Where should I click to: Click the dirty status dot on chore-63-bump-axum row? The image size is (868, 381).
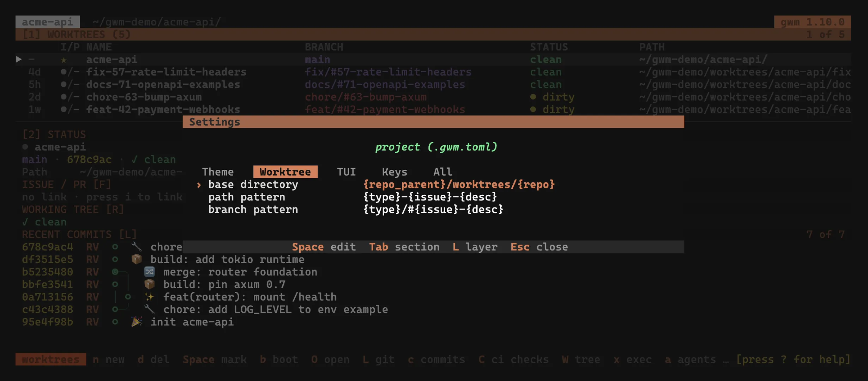[533, 97]
